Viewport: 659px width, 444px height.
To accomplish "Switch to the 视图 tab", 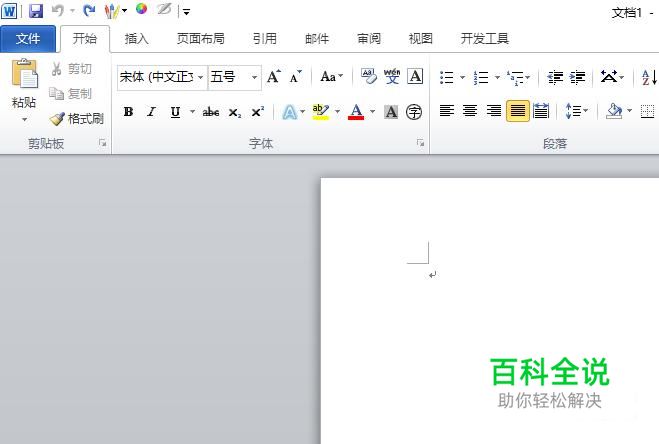I will click(420, 39).
